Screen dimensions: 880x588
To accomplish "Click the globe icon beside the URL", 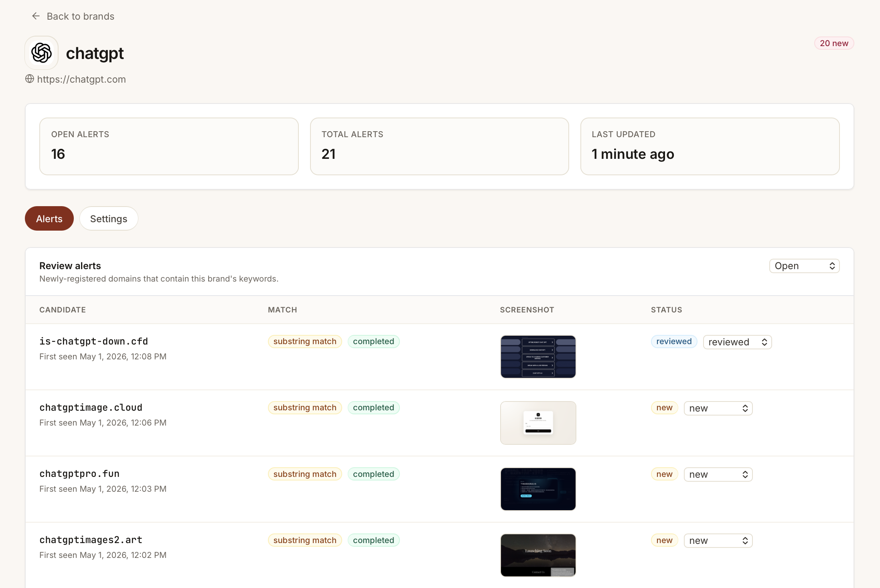I will [30, 79].
